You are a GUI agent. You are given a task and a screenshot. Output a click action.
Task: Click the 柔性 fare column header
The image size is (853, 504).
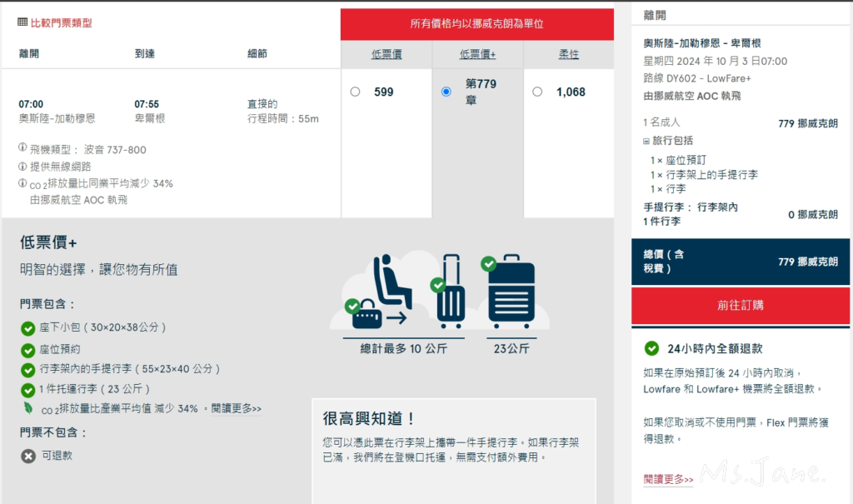pyautogui.click(x=568, y=54)
